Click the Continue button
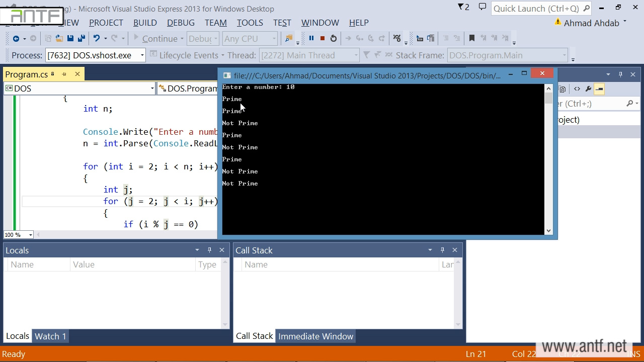 coord(155,39)
